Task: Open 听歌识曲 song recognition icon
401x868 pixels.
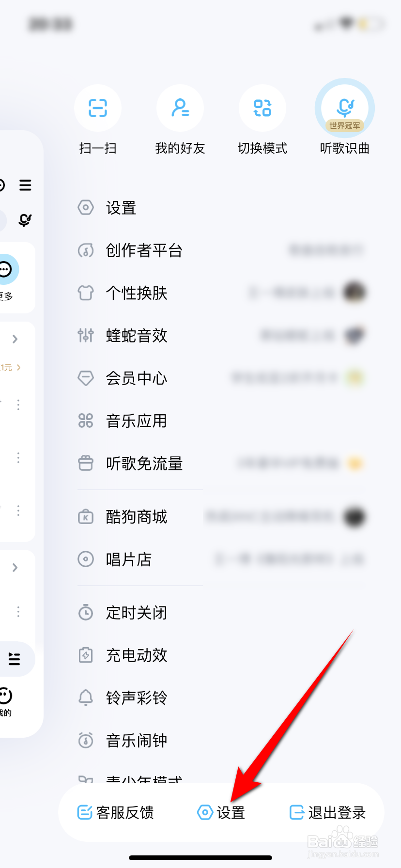Action: pyautogui.click(x=345, y=108)
